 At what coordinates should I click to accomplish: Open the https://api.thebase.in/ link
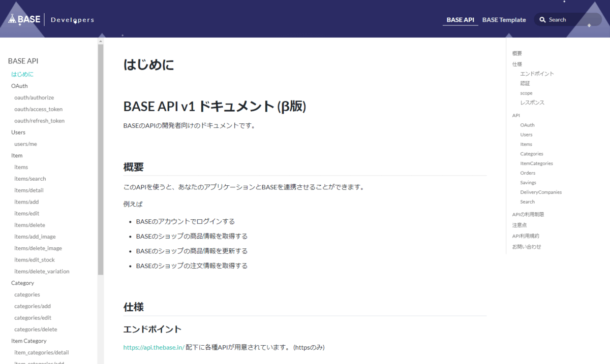coord(154,348)
